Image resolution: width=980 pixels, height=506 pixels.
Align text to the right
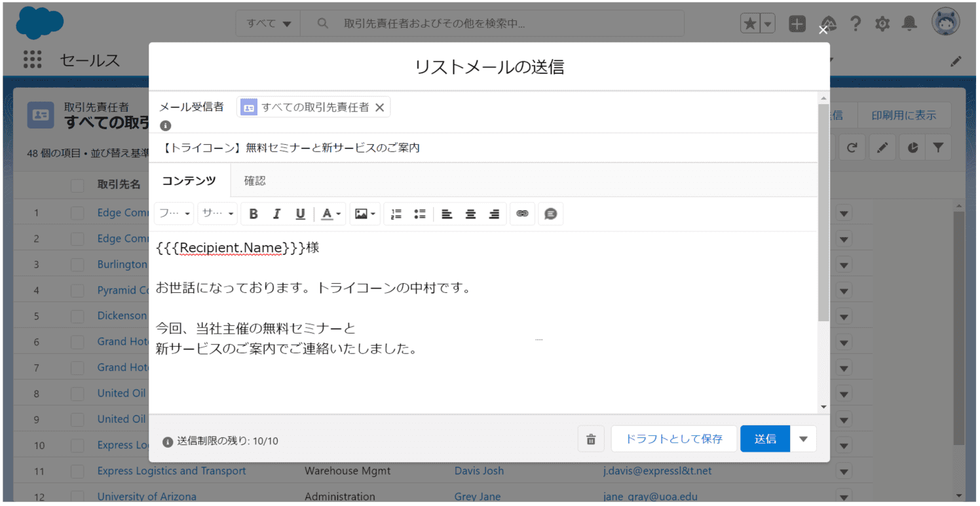(494, 214)
